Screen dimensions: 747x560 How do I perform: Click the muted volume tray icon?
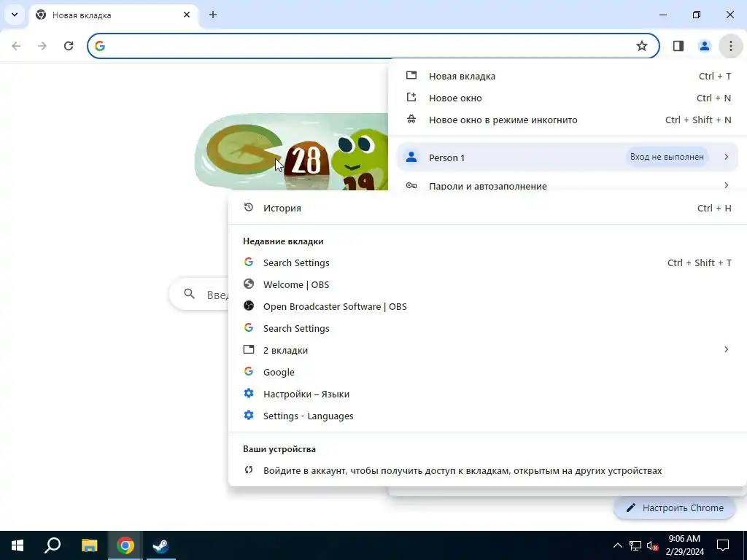point(652,545)
